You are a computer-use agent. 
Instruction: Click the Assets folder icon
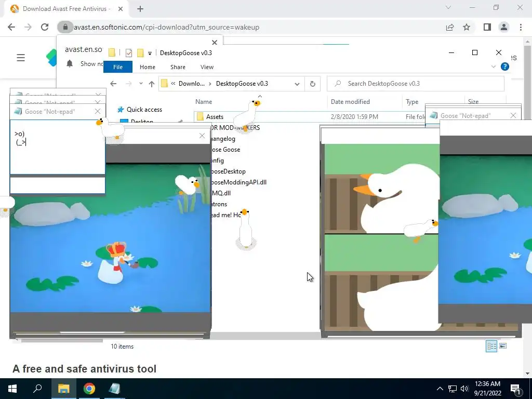(200, 117)
